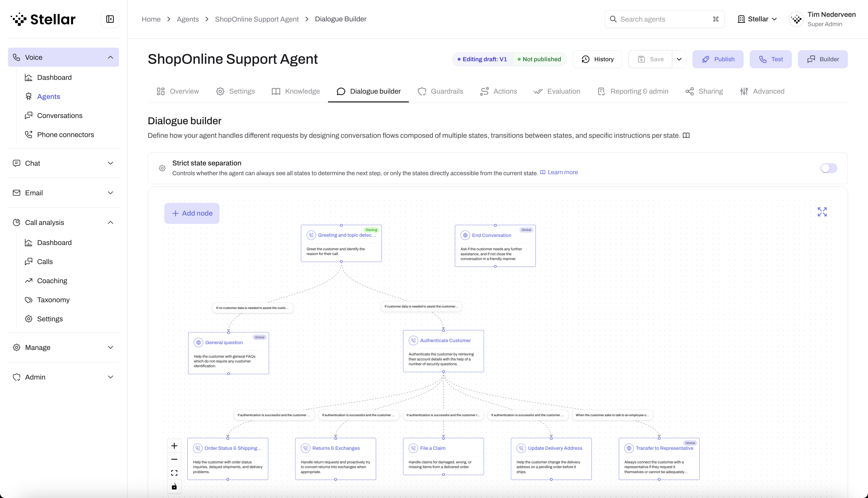Go to Agents breadcrumb
This screenshot has height=498, width=868.
click(x=188, y=19)
